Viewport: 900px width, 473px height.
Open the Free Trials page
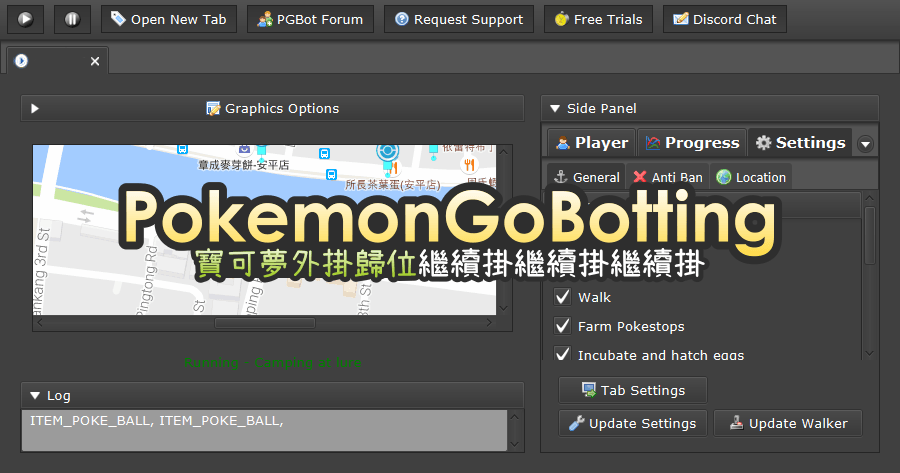pyautogui.click(x=598, y=20)
